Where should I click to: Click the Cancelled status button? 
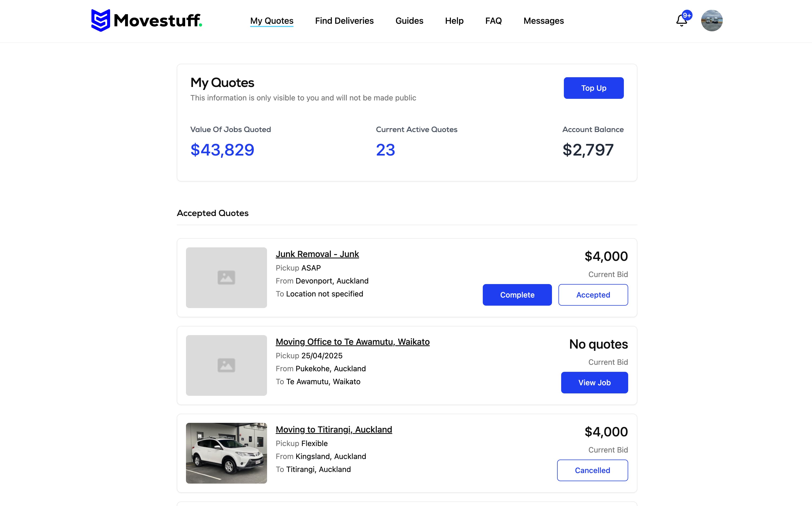(x=592, y=470)
